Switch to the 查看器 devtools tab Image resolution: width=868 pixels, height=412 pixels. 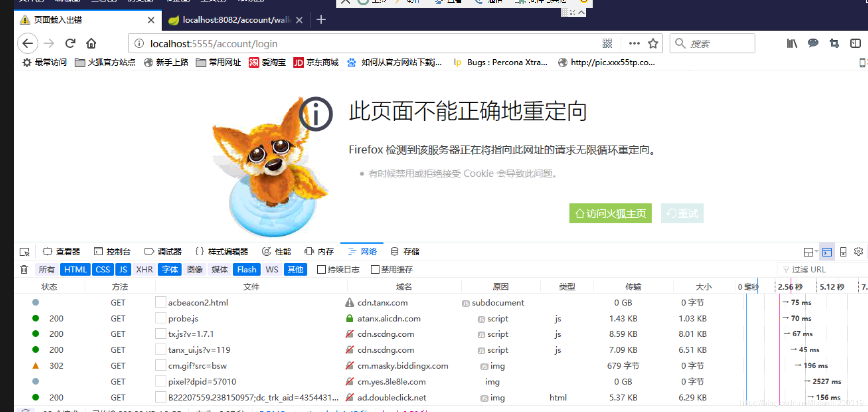(x=62, y=252)
